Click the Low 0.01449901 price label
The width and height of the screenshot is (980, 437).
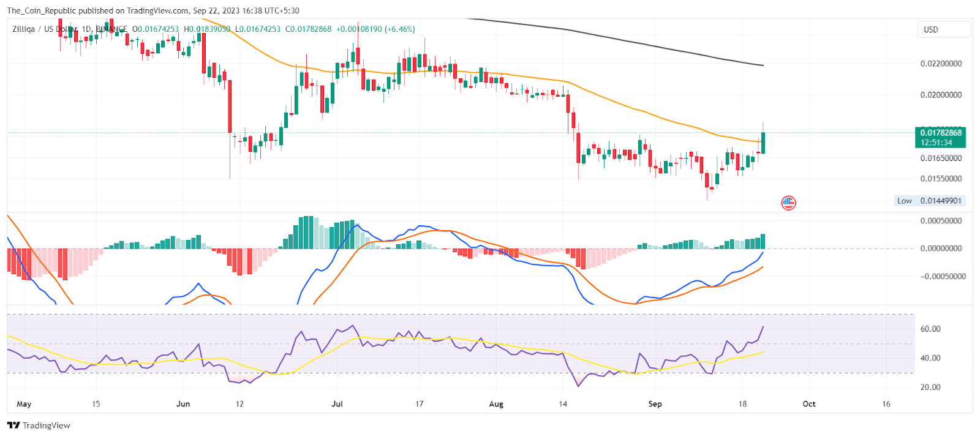pos(929,201)
